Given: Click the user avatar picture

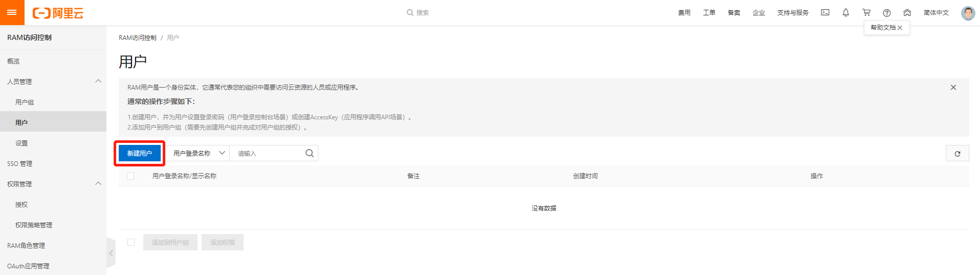Looking at the screenshot, I should click(x=968, y=13).
